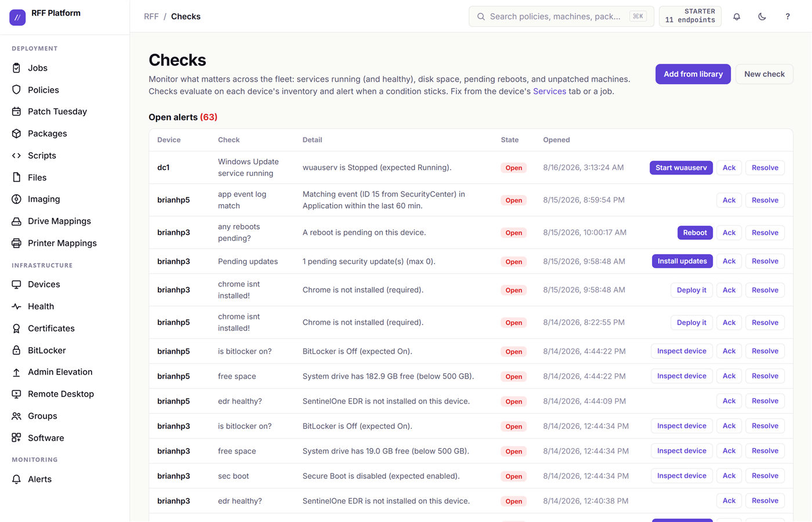Open Remote Desktop in sidebar
This screenshot has height=522, width=812.
(61, 394)
